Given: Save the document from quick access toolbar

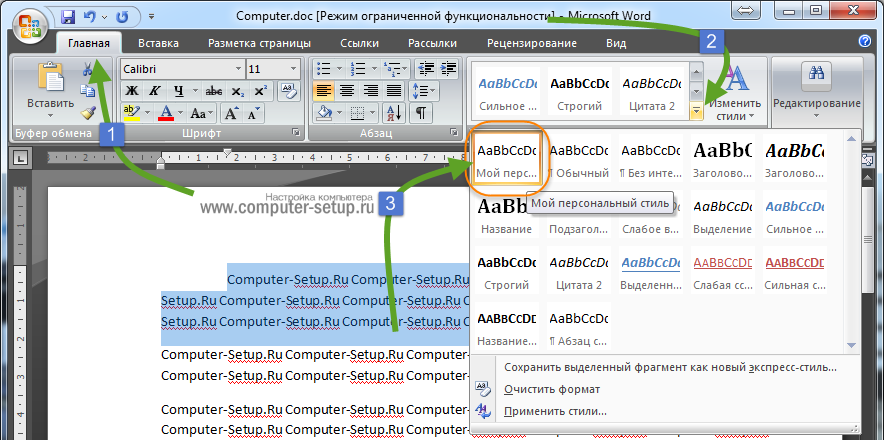Looking at the screenshot, I should click(x=68, y=16).
